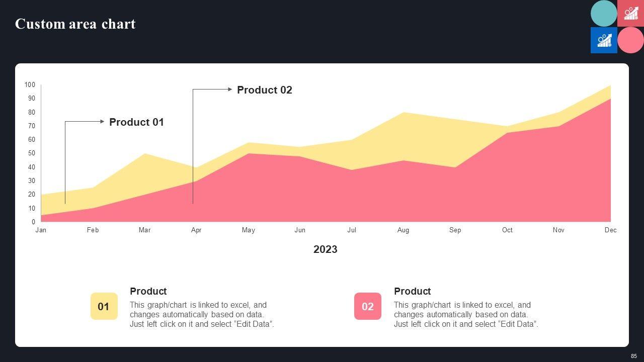Select the pink circle shape

630,40
